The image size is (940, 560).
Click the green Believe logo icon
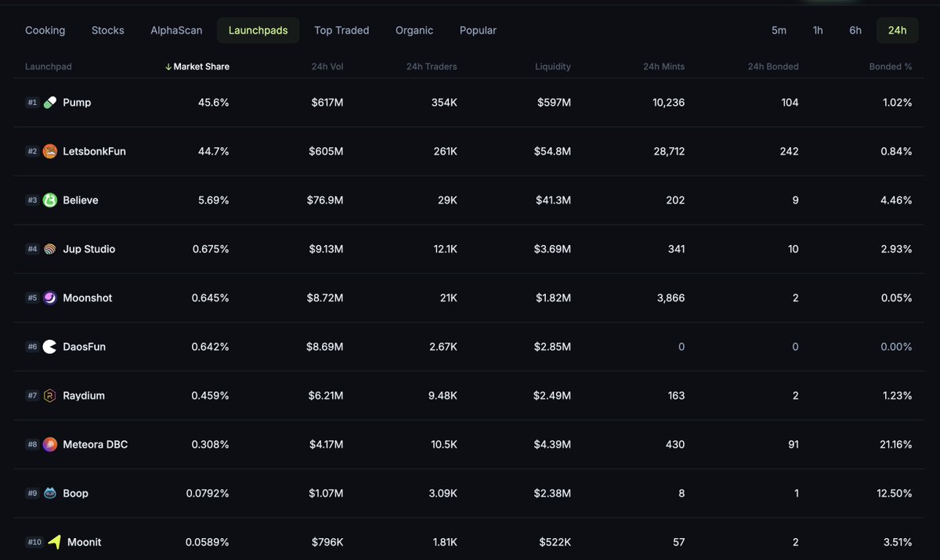[x=50, y=201]
